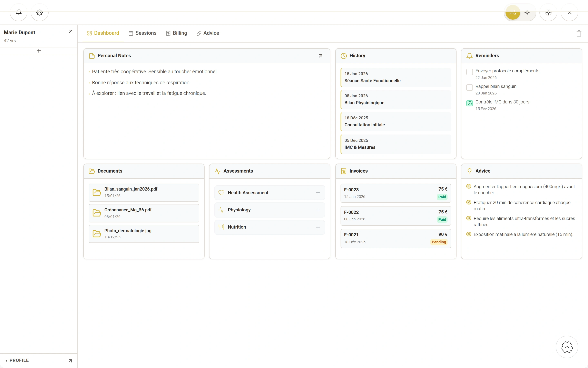Check the Envoyer protocole compléments reminder
The image size is (588, 368).
click(469, 72)
